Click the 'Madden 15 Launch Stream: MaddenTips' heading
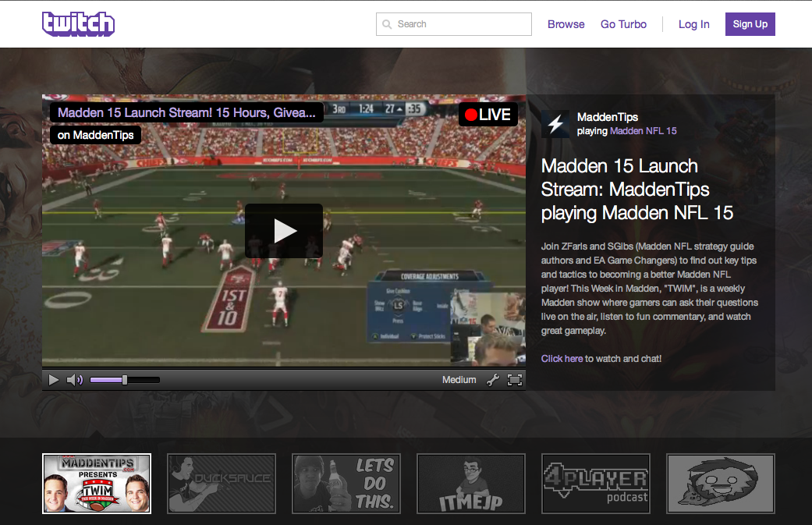This screenshot has height=525, width=812. [637, 190]
